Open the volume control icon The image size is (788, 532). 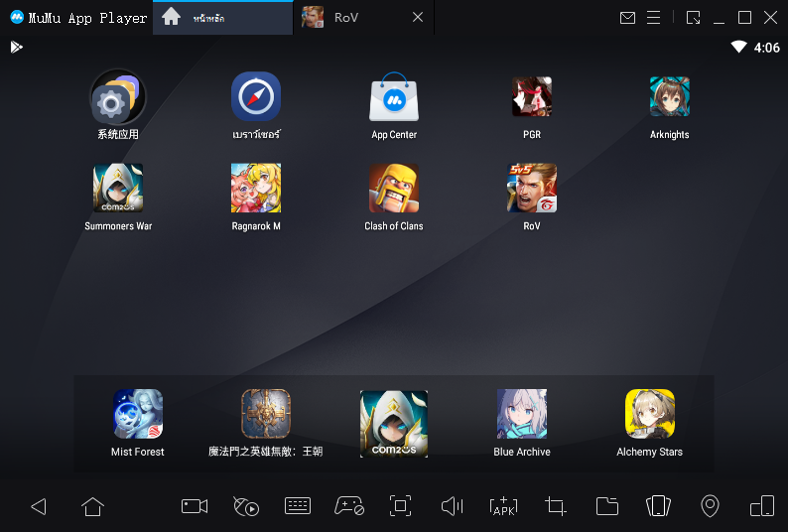(452, 506)
